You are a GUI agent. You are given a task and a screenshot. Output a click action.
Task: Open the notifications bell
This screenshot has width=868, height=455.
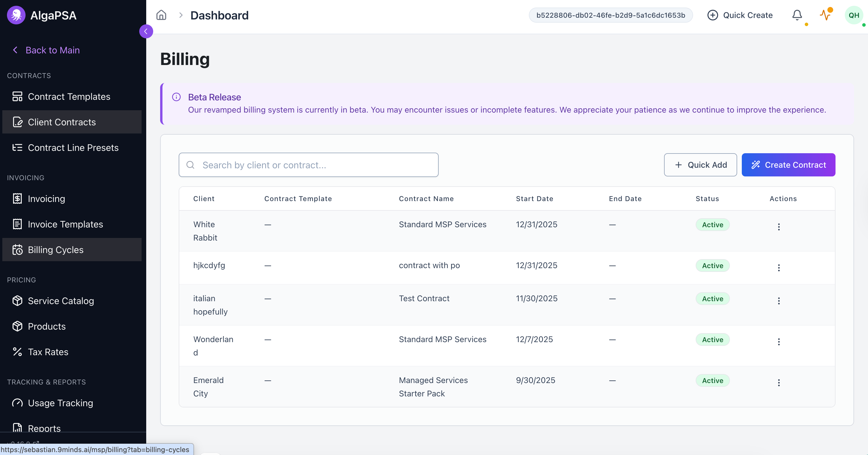[x=797, y=15]
